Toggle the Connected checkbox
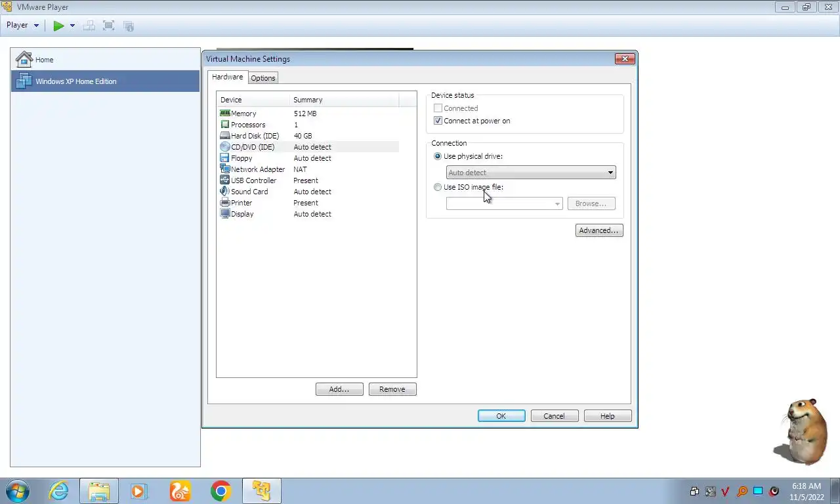Screen dimensions: 840x504 click(438, 108)
